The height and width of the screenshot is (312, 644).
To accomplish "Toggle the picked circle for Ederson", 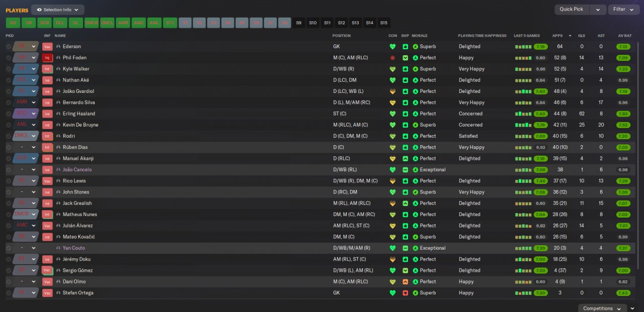I will click(9, 47).
